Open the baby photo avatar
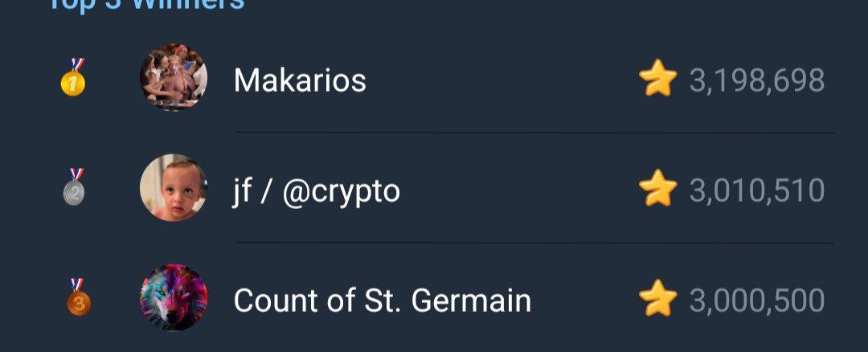This screenshot has width=868, height=352. pos(174,188)
